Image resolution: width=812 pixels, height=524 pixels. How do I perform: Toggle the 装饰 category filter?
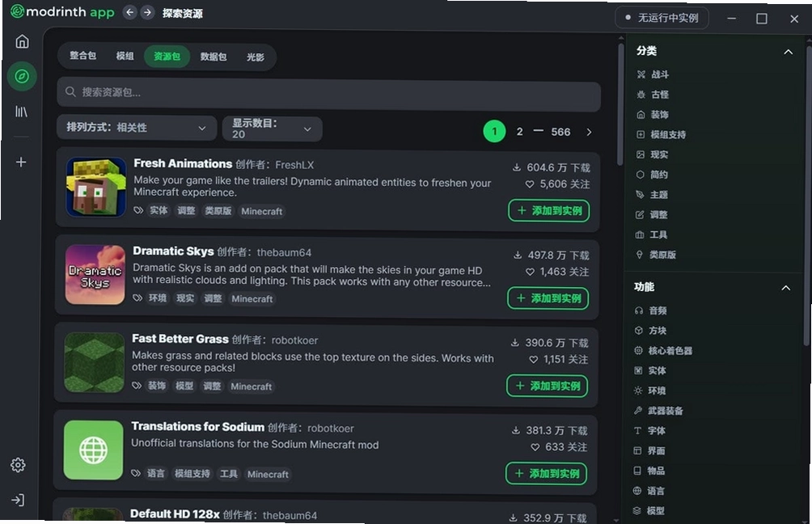click(x=653, y=115)
